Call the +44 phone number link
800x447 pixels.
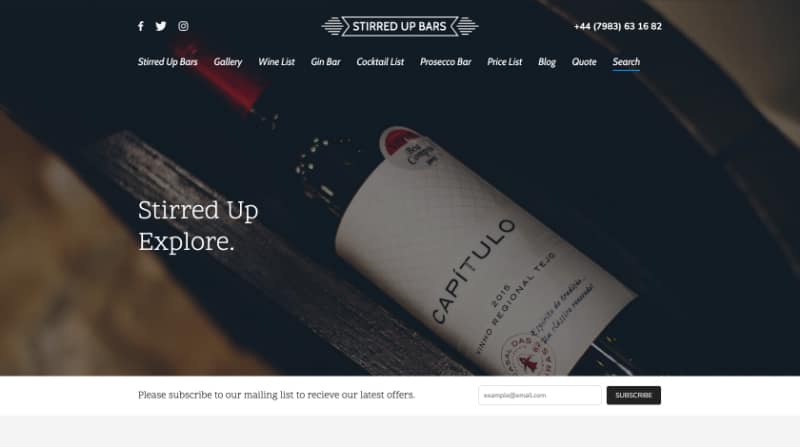pos(617,26)
